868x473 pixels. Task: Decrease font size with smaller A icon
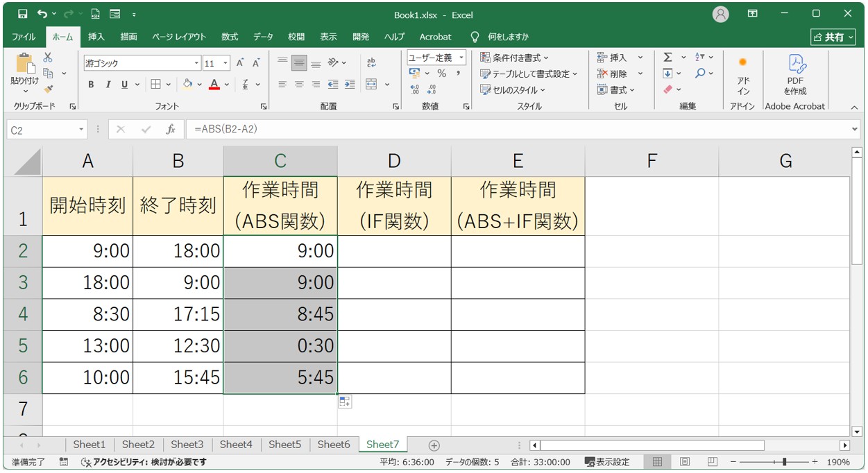256,63
